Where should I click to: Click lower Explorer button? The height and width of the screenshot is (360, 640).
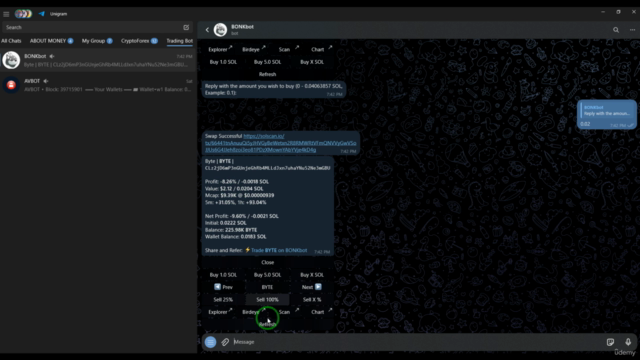click(x=220, y=312)
